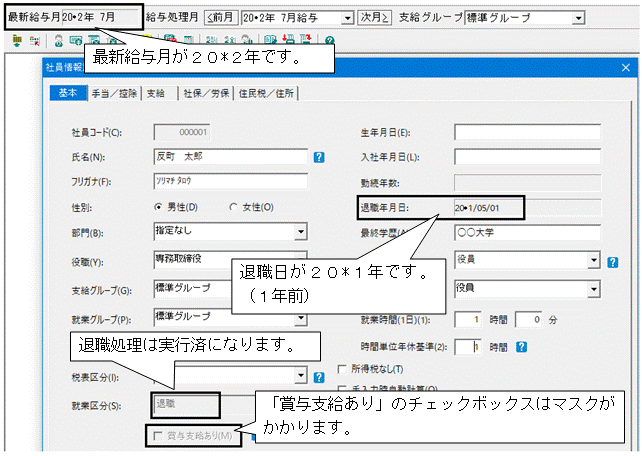The height and width of the screenshot is (456, 642).
Task: Open the employee person icon in toolbar
Action: (x=59, y=41)
